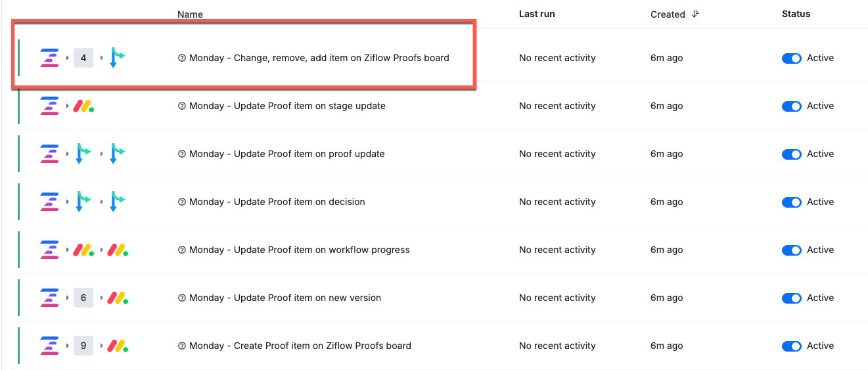Click the step count 9 badge in Create Proof row
The height and width of the screenshot is (370, 868).
point(83,346)
